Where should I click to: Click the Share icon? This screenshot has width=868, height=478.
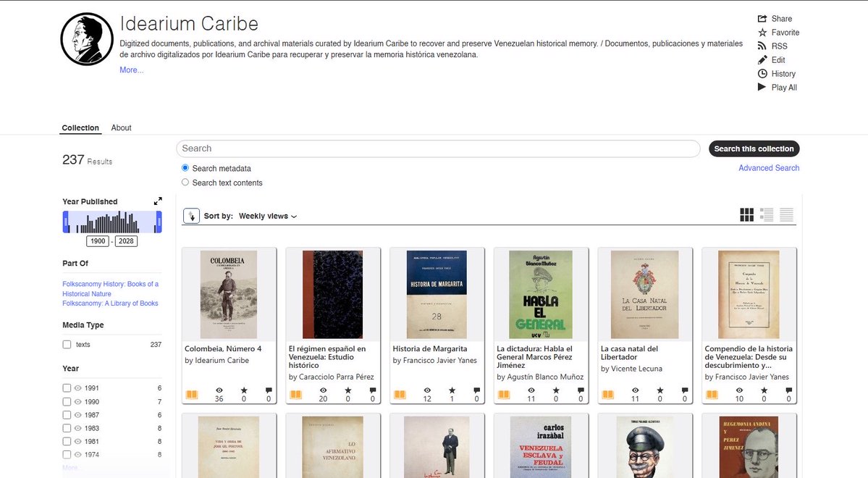coord(762,18)
